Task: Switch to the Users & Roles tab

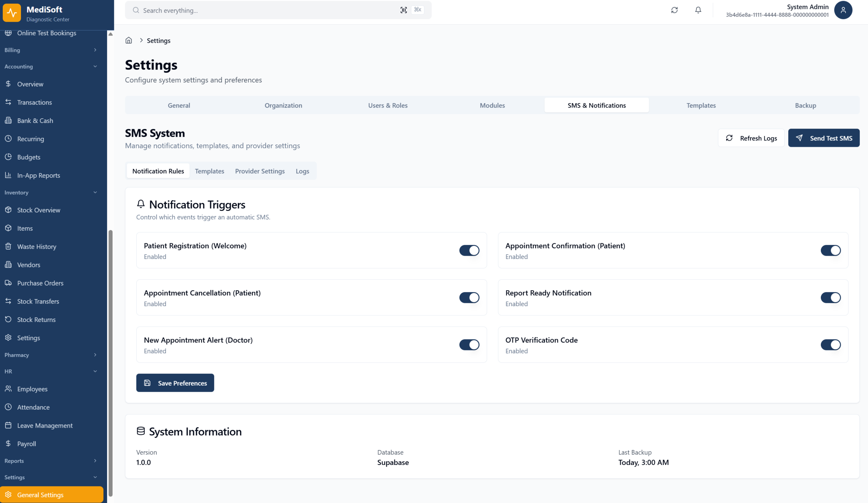Action: [388, 105]
